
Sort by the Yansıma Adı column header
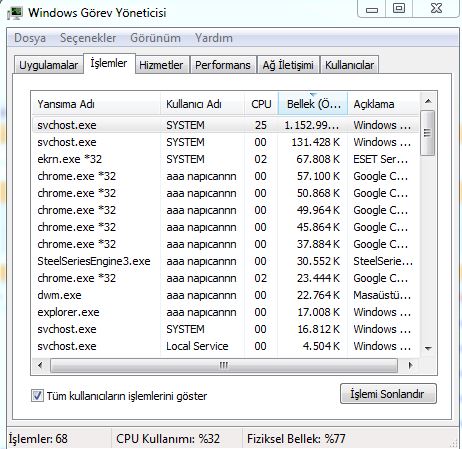[96, 104]
